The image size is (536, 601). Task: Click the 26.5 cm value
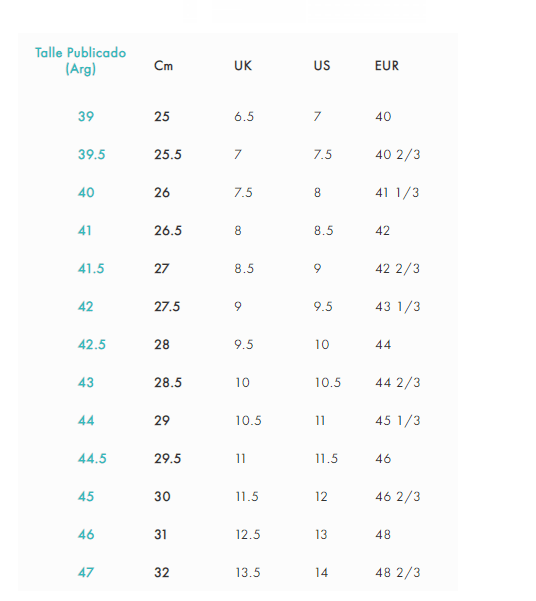(168, 230)
